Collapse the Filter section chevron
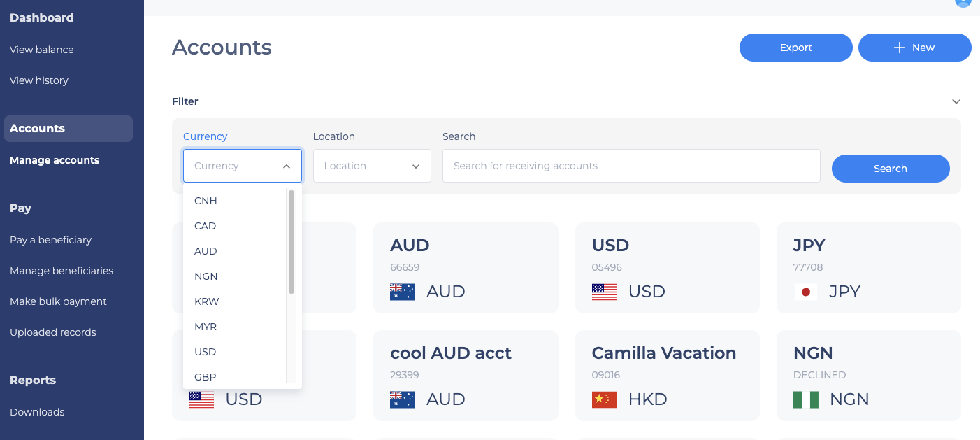This screenshot has width=980, height=440. coord(956,101)
